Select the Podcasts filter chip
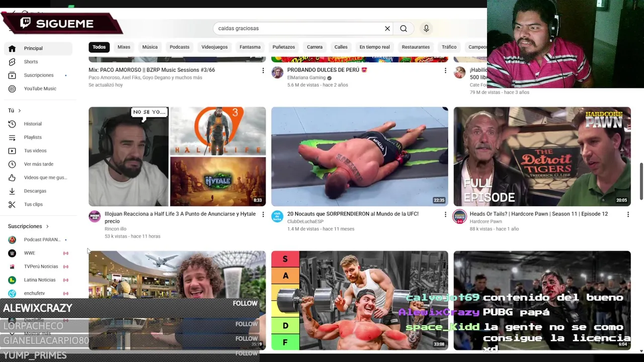The height and width of the screenshot is (362, 644). pos(180,47)
